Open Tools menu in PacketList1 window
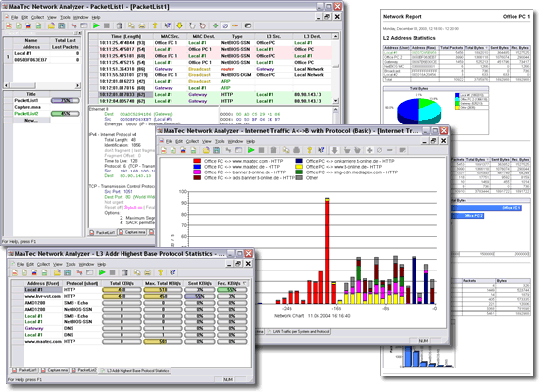The width and height of the screenshot is (539, 392). click(65, 17)
